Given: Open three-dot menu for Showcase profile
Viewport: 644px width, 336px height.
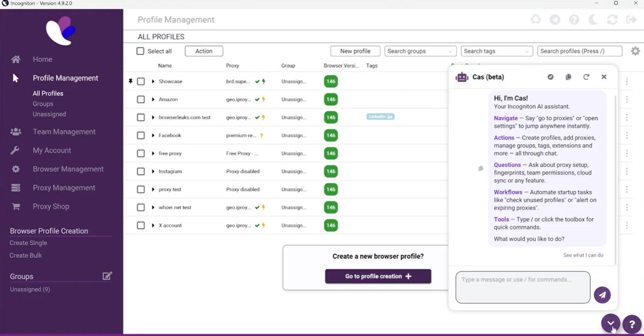Looking at the screenshot, I should click(x=627, y=81).
